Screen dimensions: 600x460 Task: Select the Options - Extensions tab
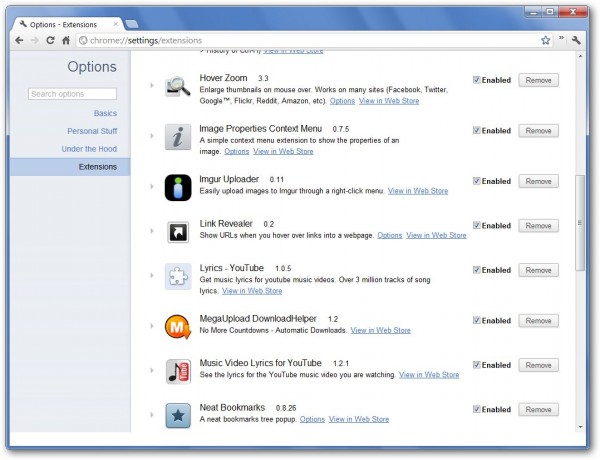[69, 24]
